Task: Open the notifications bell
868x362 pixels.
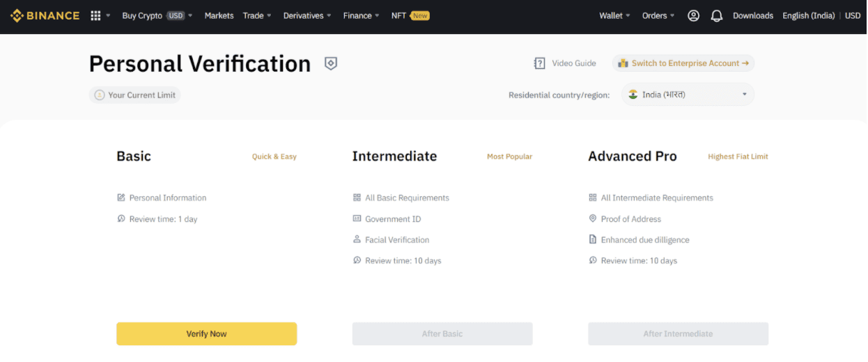Action: [716, 15]
